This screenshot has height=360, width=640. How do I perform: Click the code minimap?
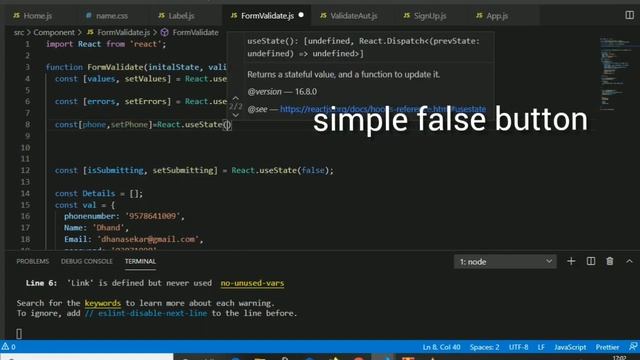[x=616, y=73]
